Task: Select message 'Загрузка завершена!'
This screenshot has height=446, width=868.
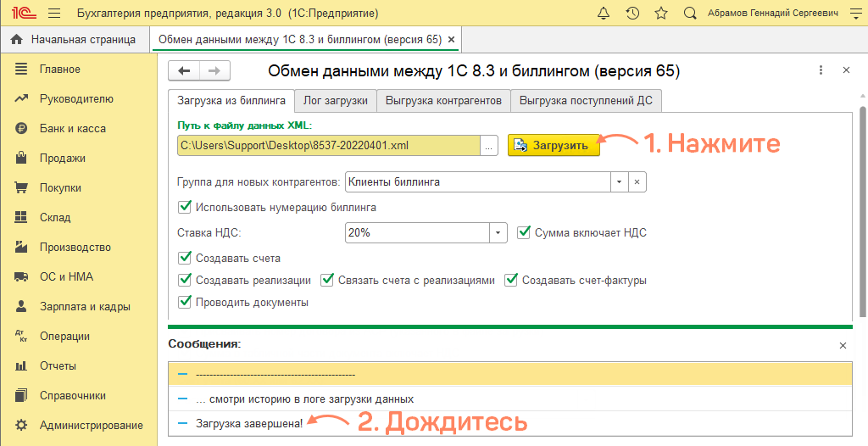Action: click(509, 424)
